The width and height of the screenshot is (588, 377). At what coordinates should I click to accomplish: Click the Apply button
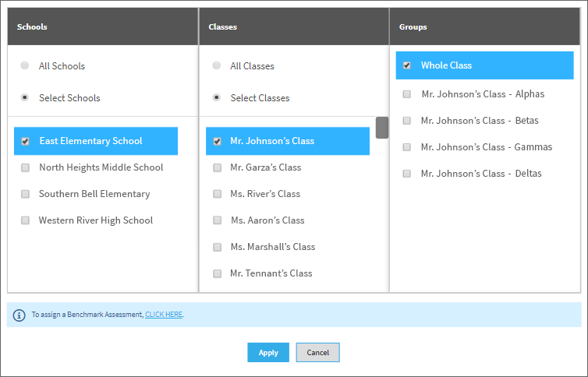click(268, 352)
